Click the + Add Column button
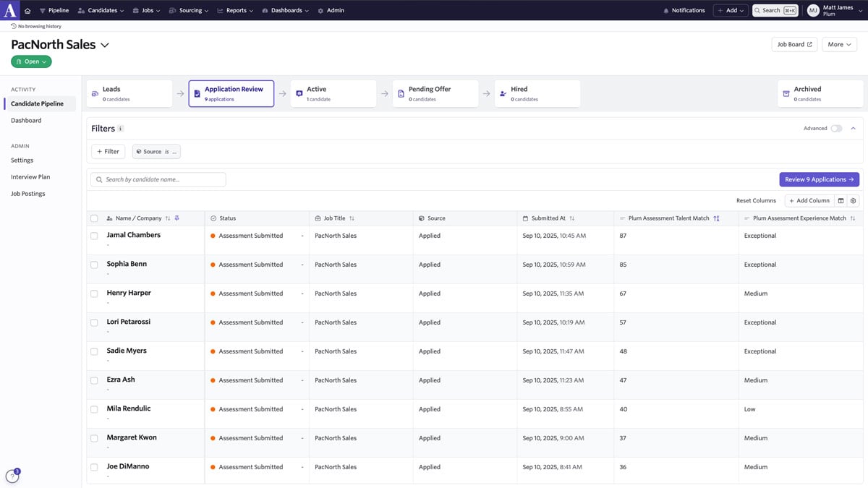 click(809, 201)
